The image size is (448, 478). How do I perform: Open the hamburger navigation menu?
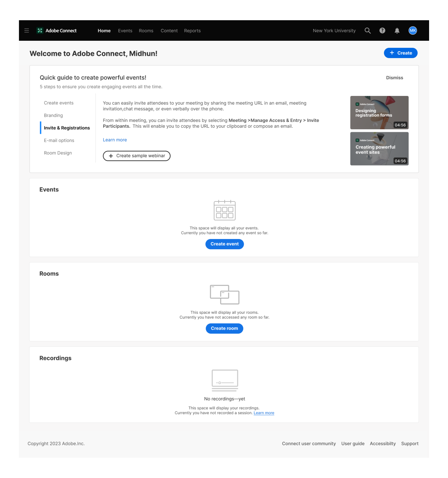[x=27, y=30]
